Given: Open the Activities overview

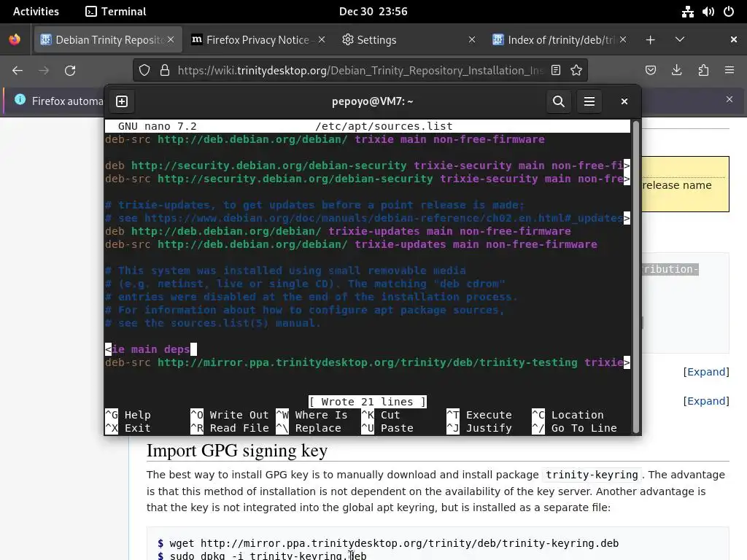Looking at the screenshot, I should [x=36, y=12].
